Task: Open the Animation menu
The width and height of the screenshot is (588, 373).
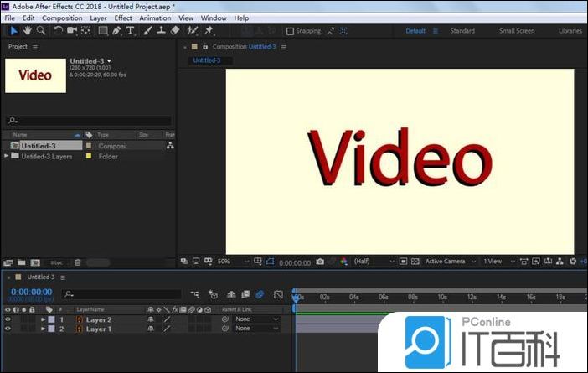Action: 155,18
